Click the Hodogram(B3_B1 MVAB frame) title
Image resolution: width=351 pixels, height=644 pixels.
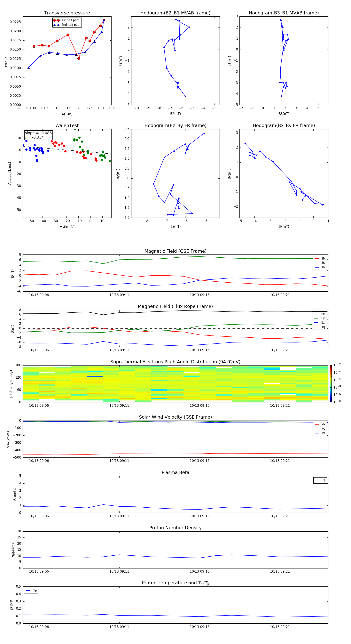coord(284,13)
